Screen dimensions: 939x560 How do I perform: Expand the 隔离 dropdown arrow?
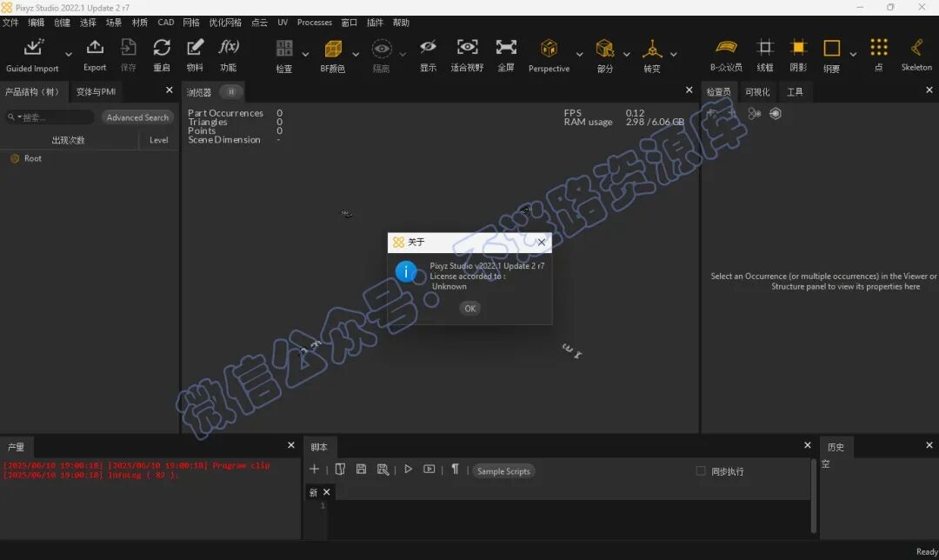point(403,55)
